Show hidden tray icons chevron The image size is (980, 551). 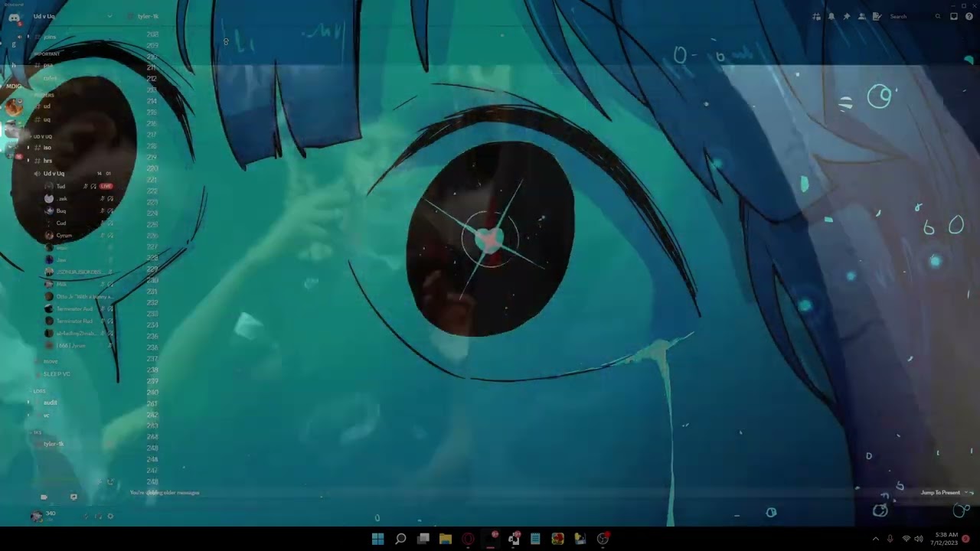[x=876, y=539]
